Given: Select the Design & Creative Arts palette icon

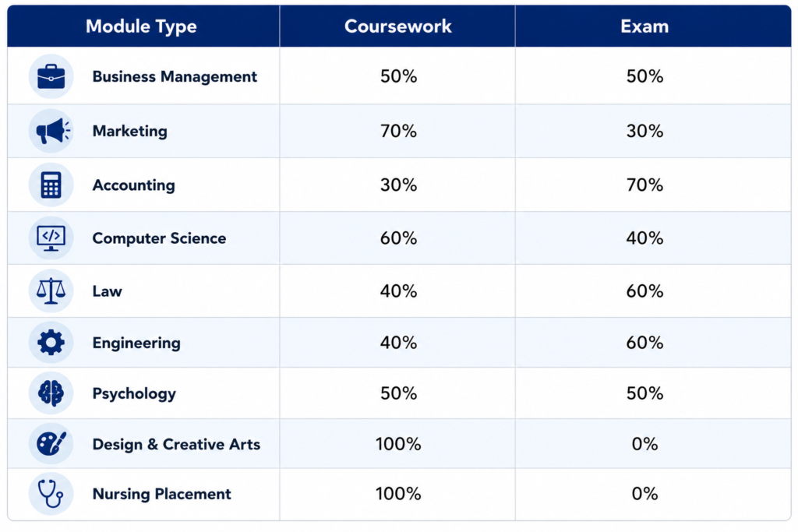Looking at the screenshot, I should click(51, 443).
